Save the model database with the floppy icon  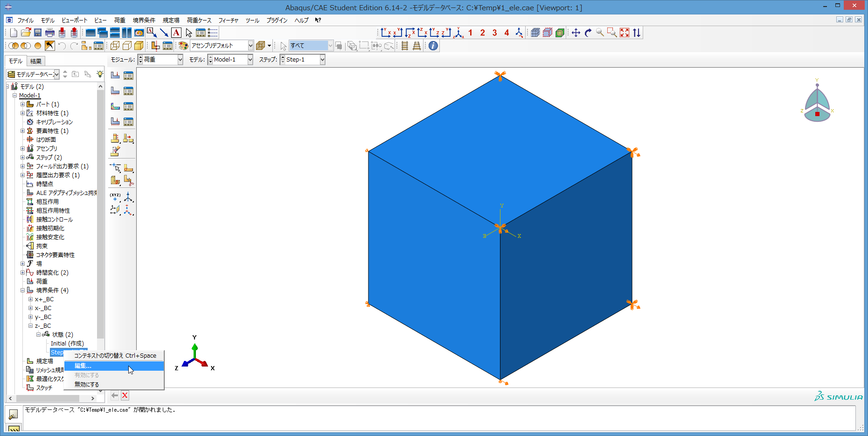coord(38,33)
